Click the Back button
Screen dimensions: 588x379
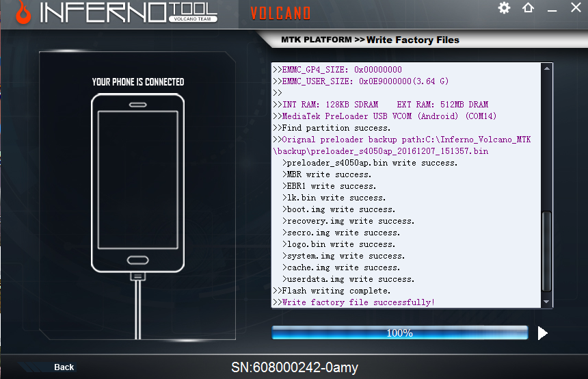64,367
